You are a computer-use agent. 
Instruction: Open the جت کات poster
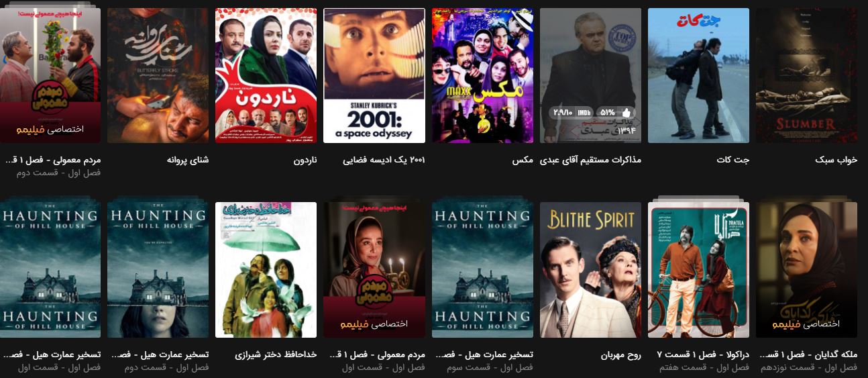click(x=698, y=75)
